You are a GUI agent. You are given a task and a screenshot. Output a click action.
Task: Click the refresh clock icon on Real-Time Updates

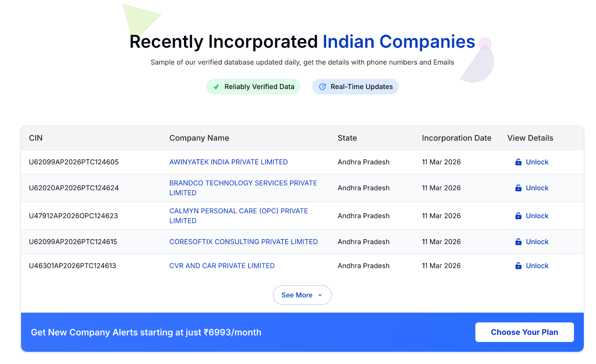tap(323, 87)
